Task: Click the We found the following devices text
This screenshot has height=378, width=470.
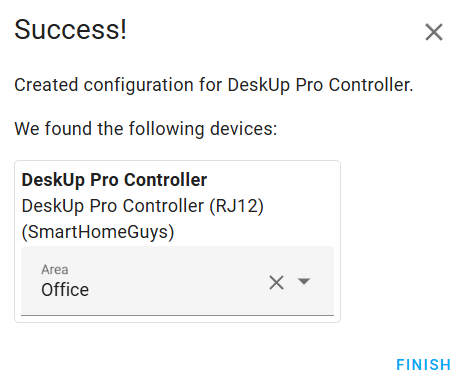Action: [146, 129]
